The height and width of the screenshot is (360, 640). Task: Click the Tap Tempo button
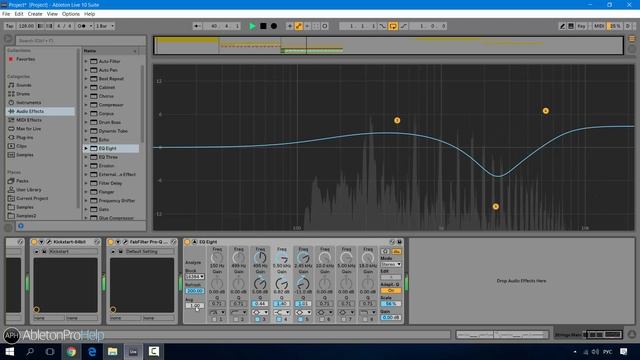(x=10, y=26)
